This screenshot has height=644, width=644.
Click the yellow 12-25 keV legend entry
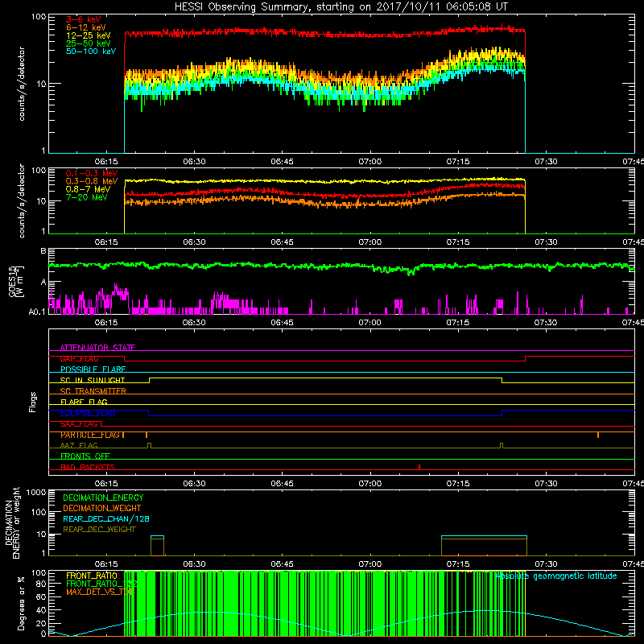coord(89,35)
